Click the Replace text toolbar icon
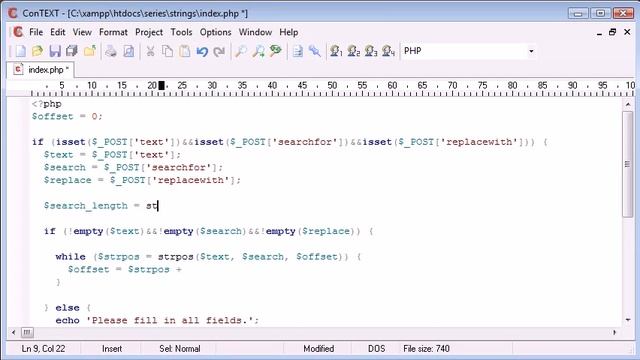Image resolution: width=640 pixels, height=360 pixels. click(276, 51)
